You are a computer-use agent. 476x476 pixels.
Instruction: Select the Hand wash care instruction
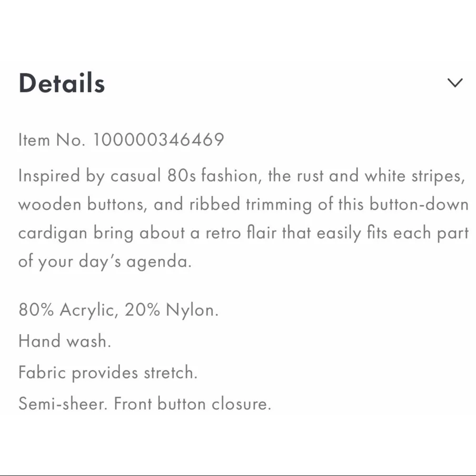point(64,341)
